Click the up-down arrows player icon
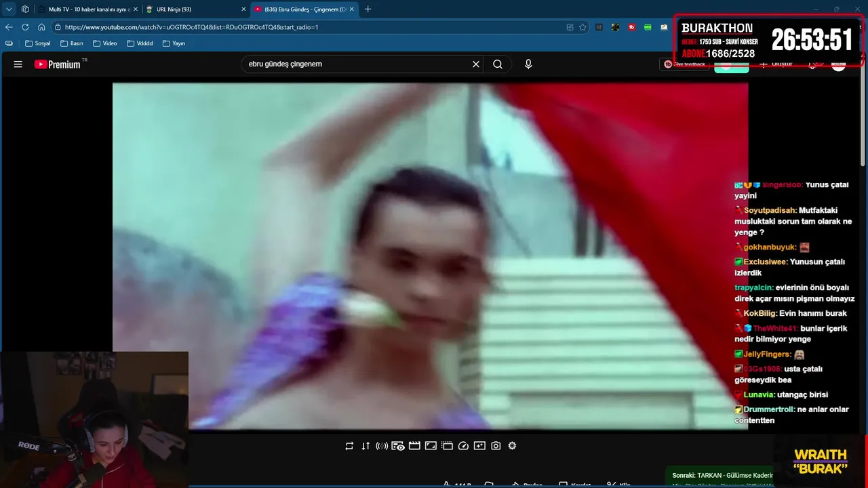This screenshot has width=868, height=488. click(366, 446)
